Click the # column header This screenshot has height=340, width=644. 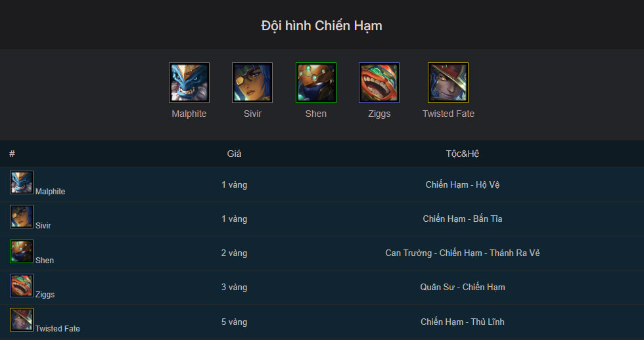coord(12,154)
